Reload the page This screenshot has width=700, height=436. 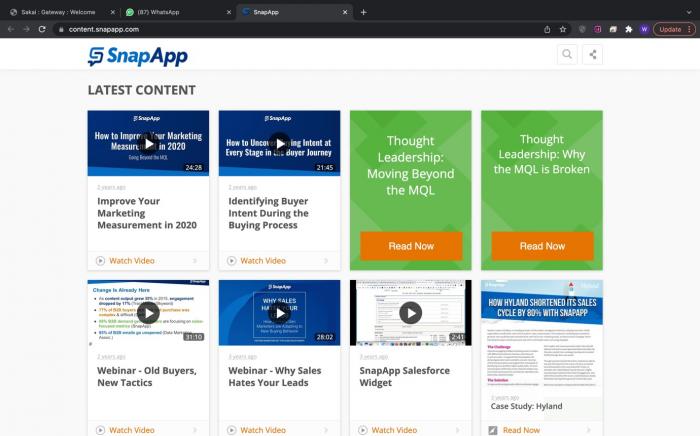point(42,29)
